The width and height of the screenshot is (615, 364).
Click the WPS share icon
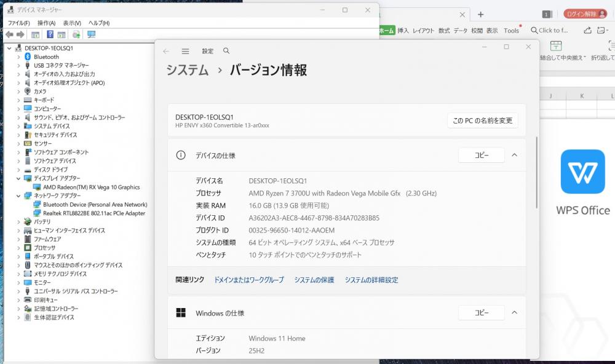point(587,30)
